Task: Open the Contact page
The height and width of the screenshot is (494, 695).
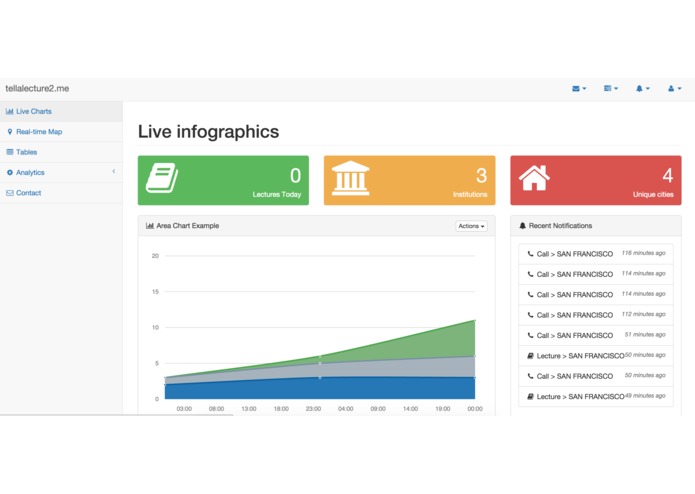Action: pyautogui.click(x=61, y=193)
